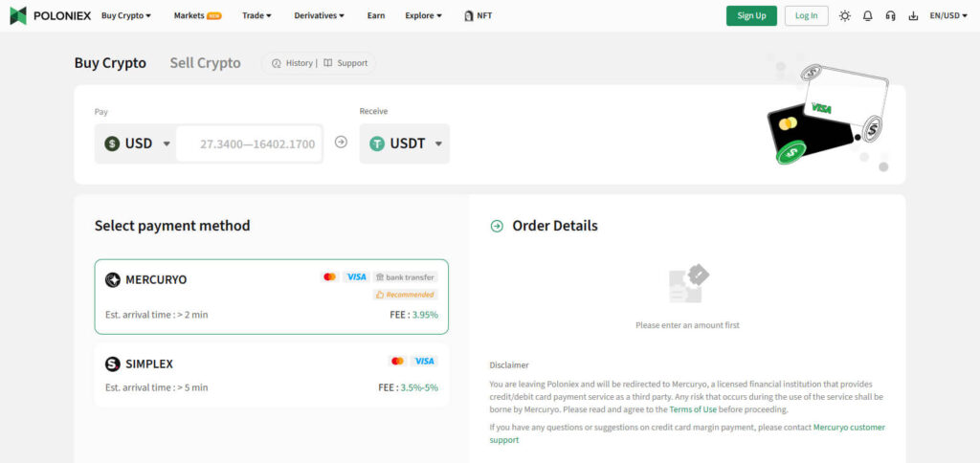The image size is (980, 463).
Task: Click the Poloniex logo
Action: pyautogui.click(x=50, y=15)
